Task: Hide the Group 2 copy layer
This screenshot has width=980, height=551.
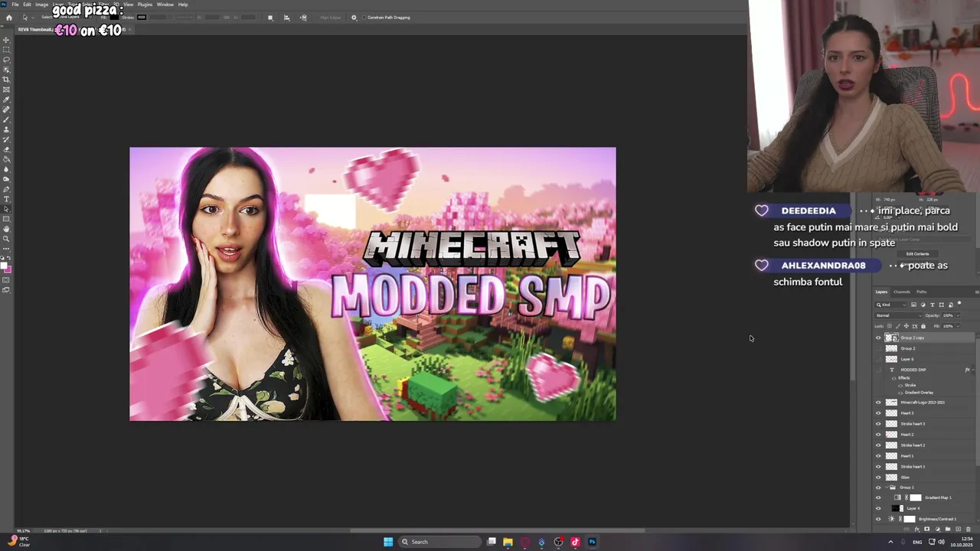Action: 878,337
